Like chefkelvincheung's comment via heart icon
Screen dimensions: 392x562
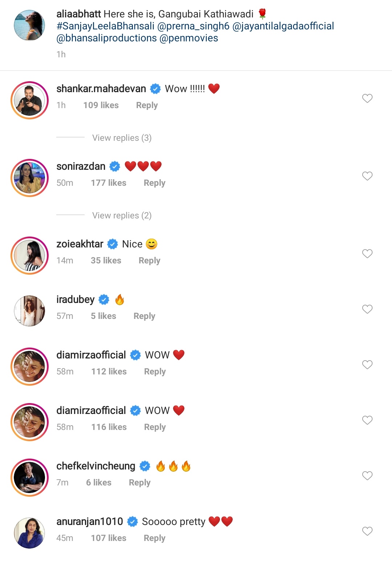click(367, 476)
